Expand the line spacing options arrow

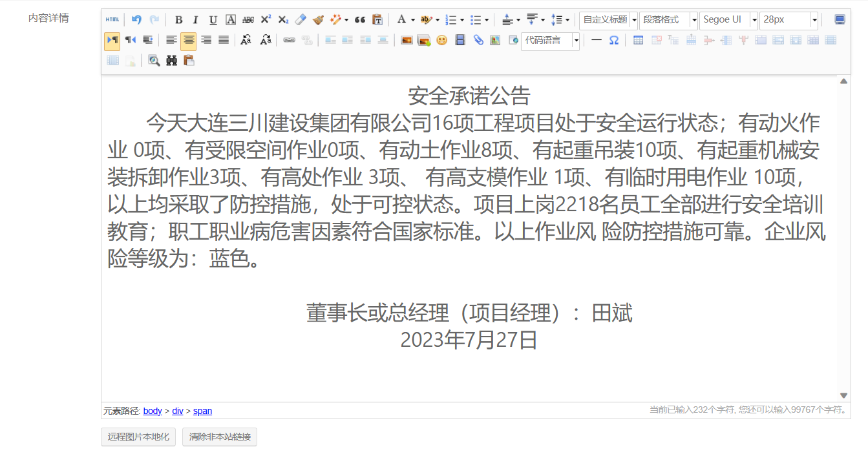pos(567,20)
